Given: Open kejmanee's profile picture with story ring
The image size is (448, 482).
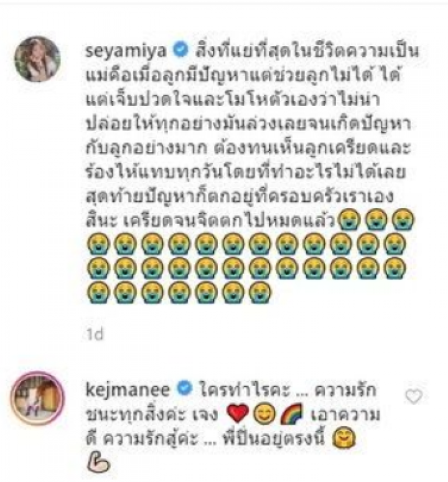Looking at the screenshot, I should click(38, 398).
